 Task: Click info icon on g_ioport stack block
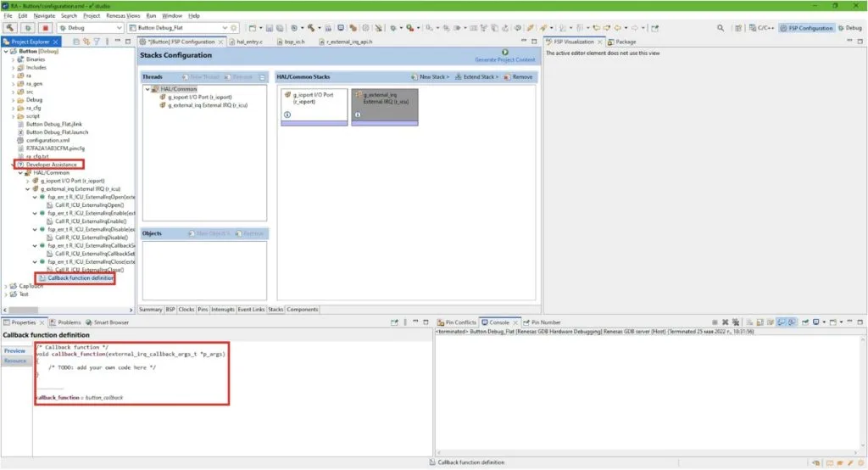point(287,115)
